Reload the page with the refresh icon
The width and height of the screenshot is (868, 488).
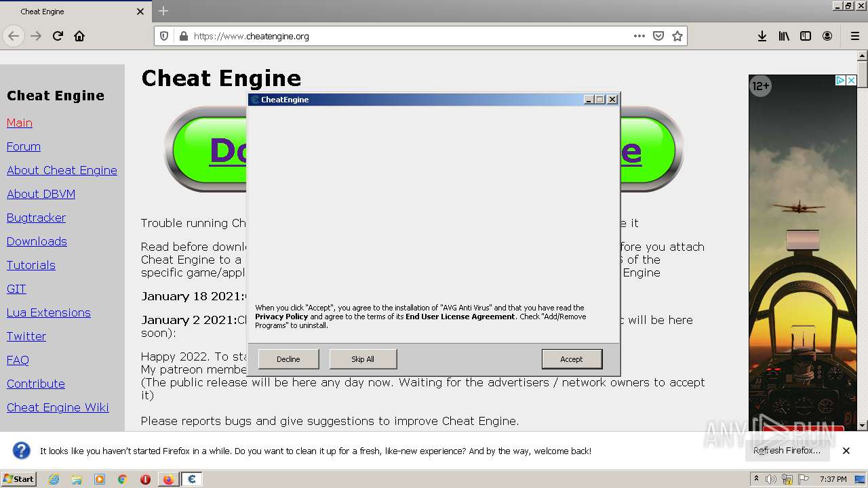tap(58, 36)
